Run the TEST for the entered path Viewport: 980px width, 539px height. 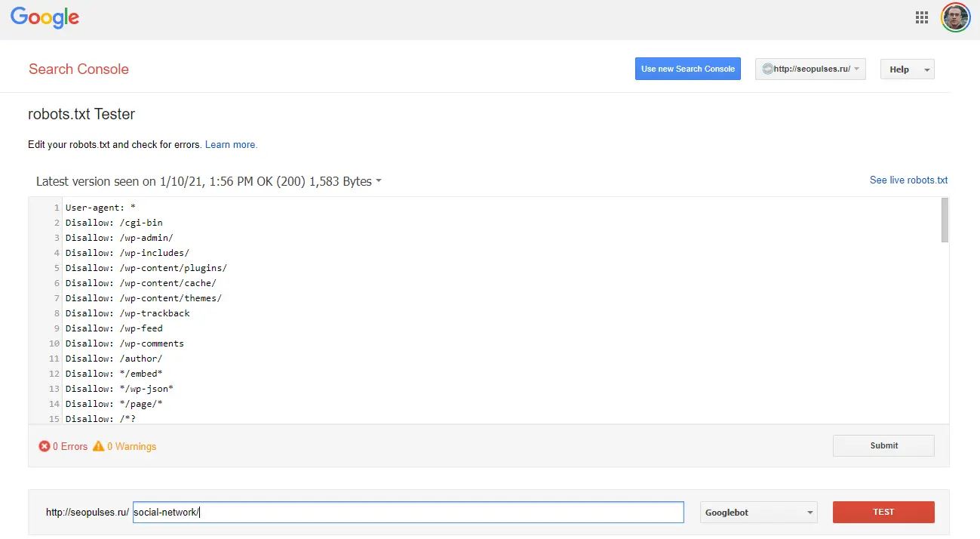click(x=883, y=512)
